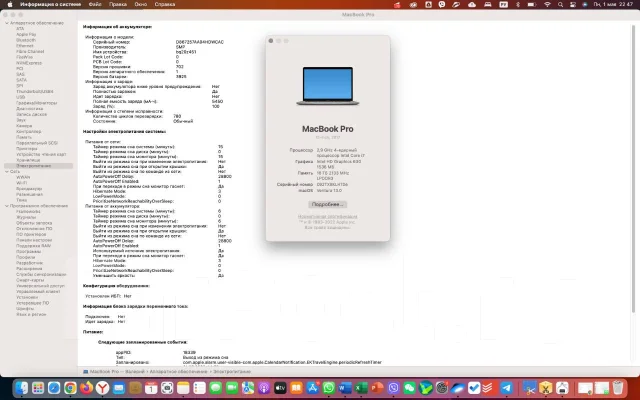Open the regulatory certification link
Viewport: 640px width, 400px height.
(x=328, y=217)
